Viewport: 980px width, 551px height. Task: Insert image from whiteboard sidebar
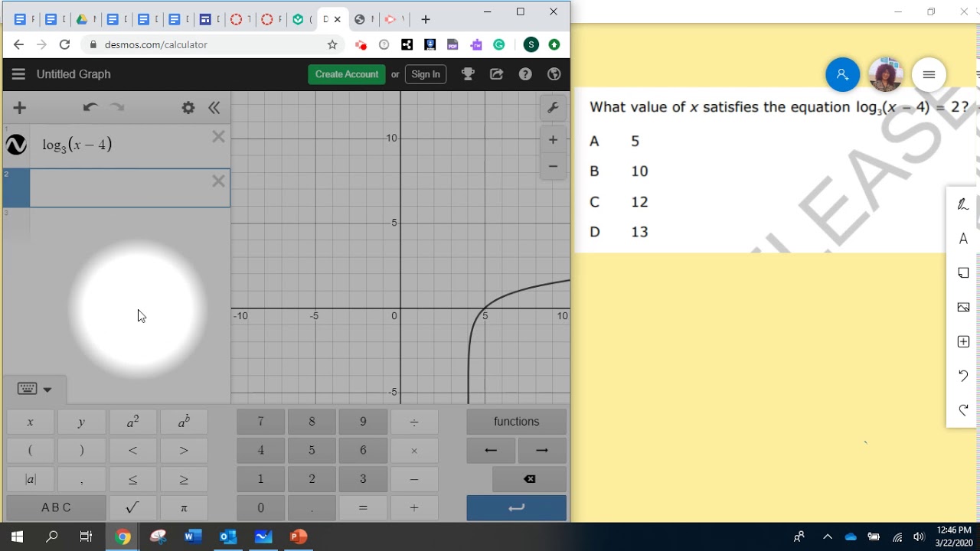point(963,307)
